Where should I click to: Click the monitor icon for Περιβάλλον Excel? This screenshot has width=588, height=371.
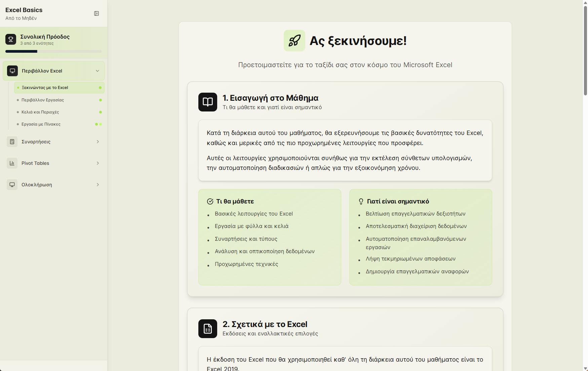(x=12, y=71)
